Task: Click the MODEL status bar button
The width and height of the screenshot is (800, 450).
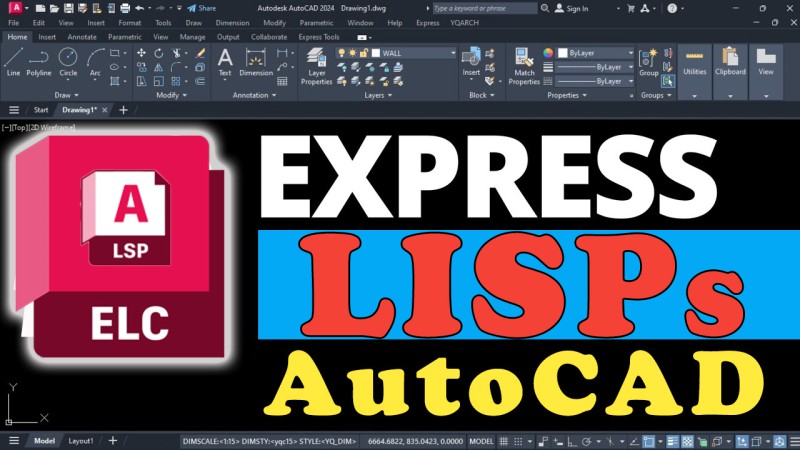Action: tap(481, 441)
